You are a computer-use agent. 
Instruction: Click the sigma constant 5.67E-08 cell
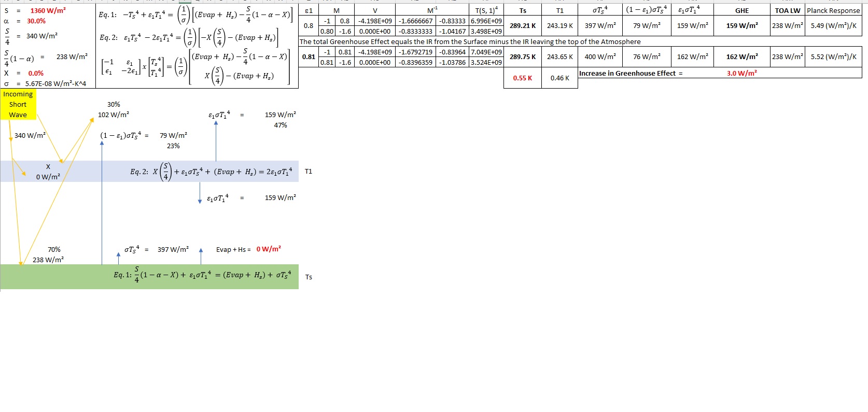55,83
